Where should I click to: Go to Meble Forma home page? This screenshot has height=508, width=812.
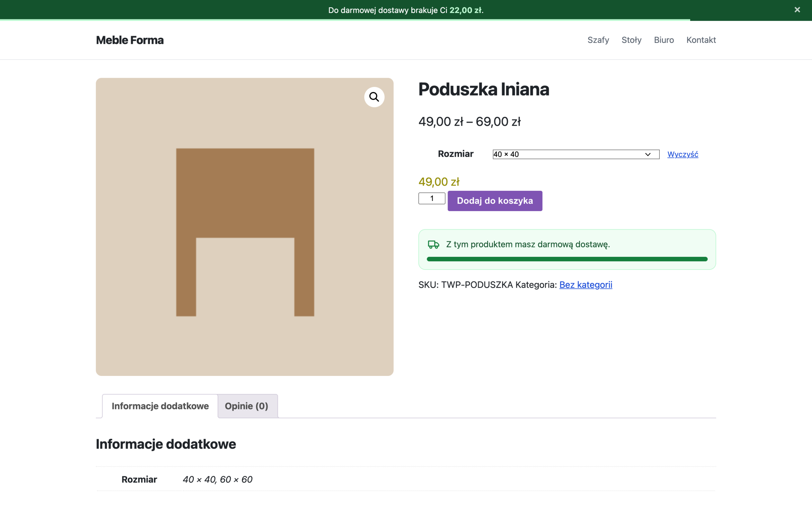(x=130, y=40)
